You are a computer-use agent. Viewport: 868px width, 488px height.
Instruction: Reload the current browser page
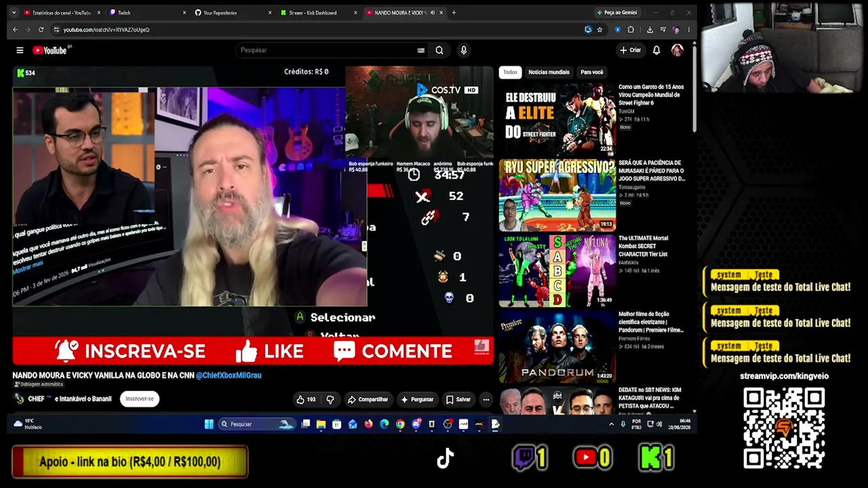tap(41, 30)
